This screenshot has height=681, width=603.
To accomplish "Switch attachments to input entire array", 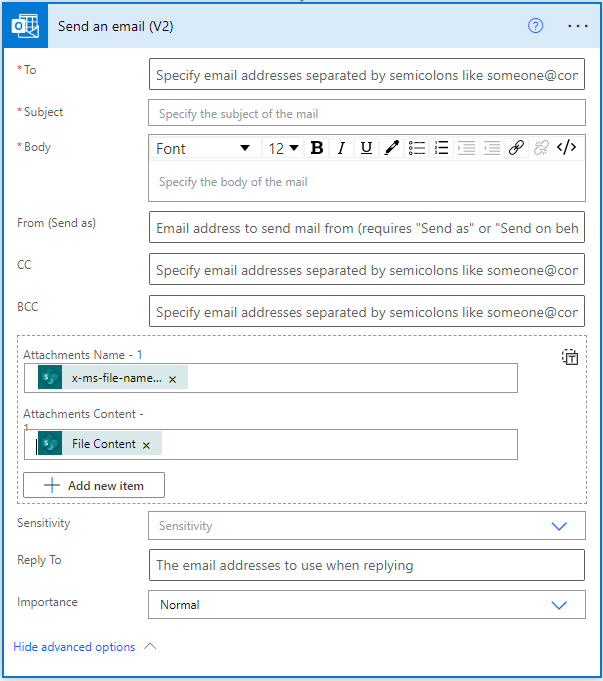I will coord(570,357).
